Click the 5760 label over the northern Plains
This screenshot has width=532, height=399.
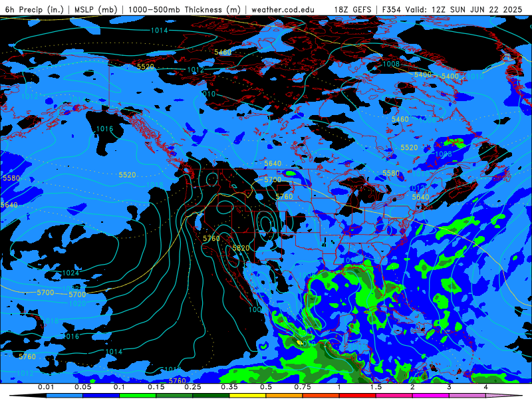284,196
